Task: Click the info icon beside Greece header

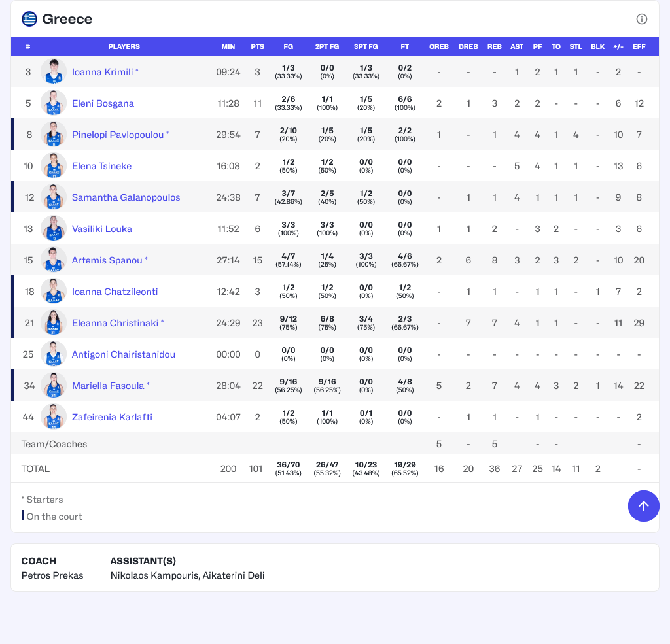Action: coord(642,19)
